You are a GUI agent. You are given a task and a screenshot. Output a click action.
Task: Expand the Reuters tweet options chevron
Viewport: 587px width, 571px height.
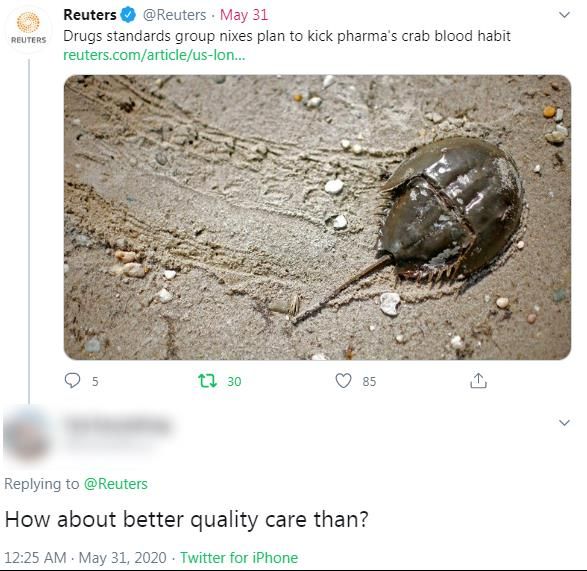pyautogui.click(x=564, y=15)
